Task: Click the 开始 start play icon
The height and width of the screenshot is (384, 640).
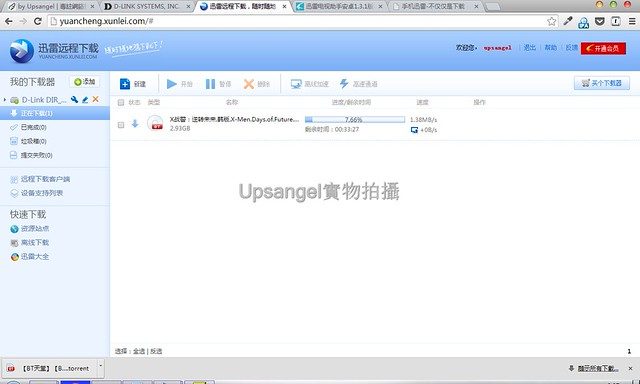Action: click(x=172, y=84)
